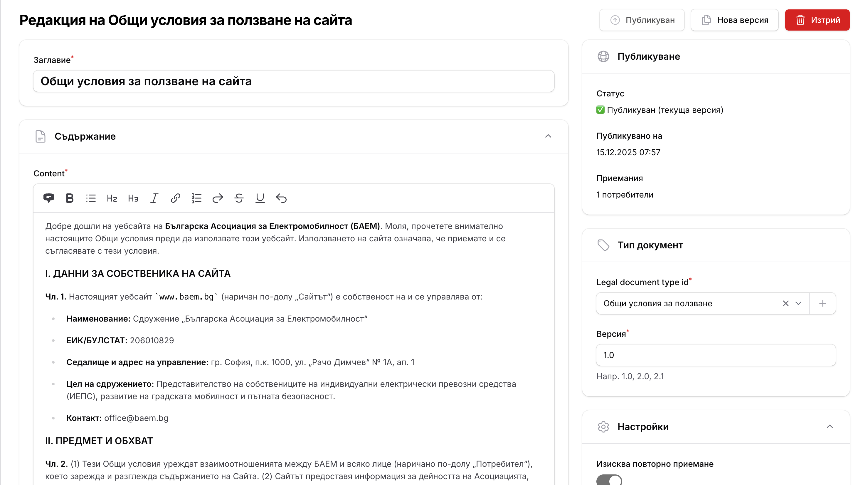This screenshot has width=868, height=485.
Task: Open the Публикуван publishing menu
Action: pos(642,20)
